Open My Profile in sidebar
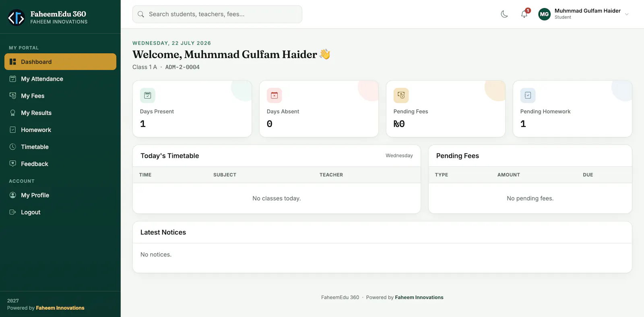The image size is (644, 317). 60,195
